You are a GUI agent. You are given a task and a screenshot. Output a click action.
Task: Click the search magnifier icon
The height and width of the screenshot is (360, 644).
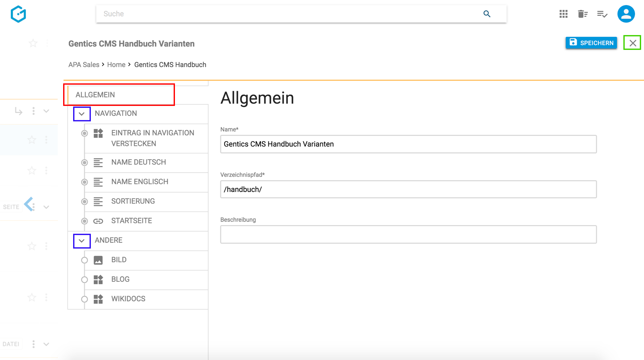click(487, 14)
